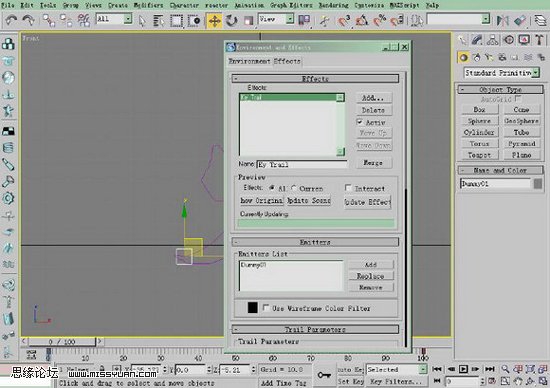
Task: Pick the Rectangular Selection Region tool
Action: click(x=176, y=21)
